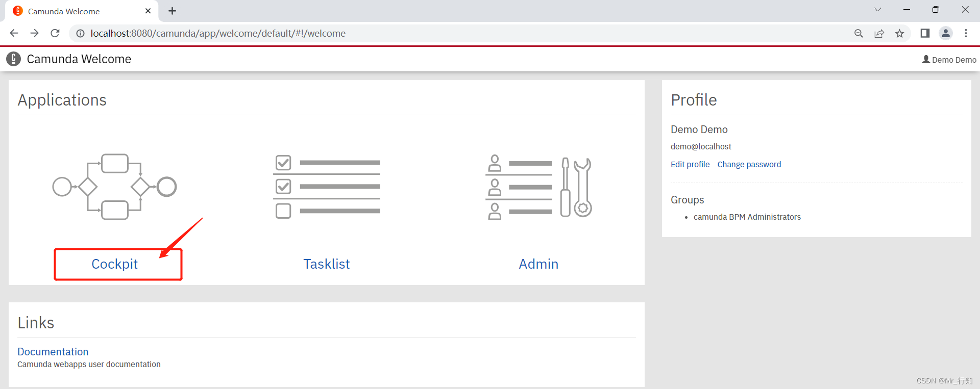
Task: Click the Camunda Welcome header title
Action: coord(79,59)
